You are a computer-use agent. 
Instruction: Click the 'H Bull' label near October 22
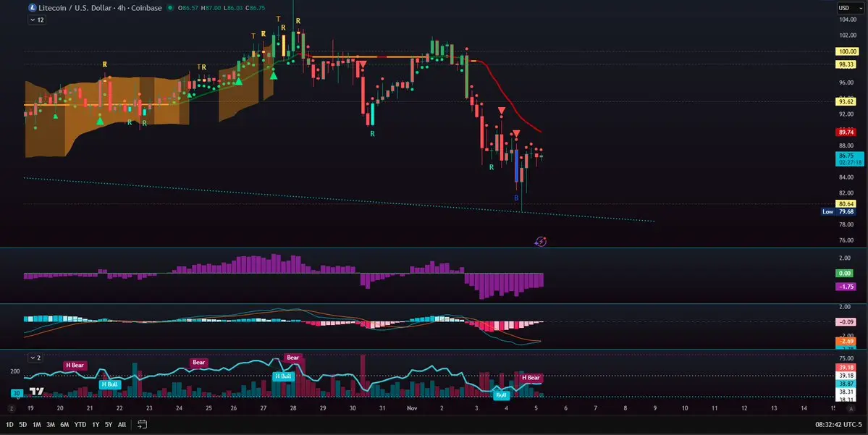tap(109, 384)
